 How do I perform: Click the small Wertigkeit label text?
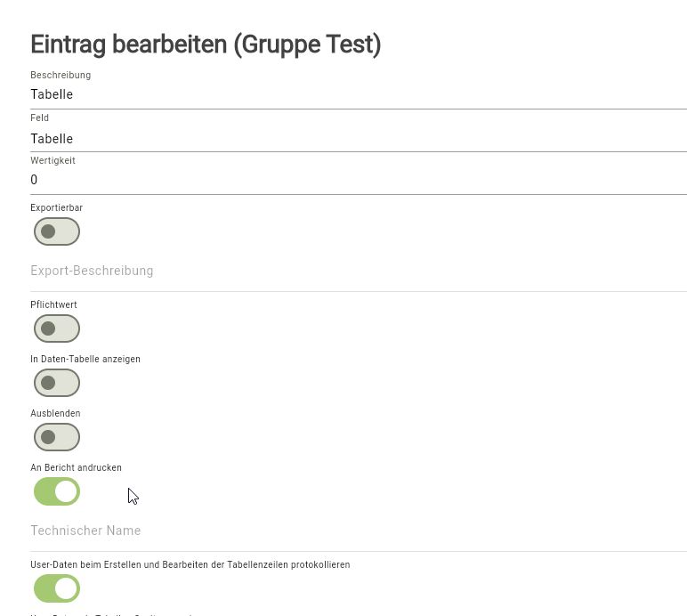pos(53,161)
